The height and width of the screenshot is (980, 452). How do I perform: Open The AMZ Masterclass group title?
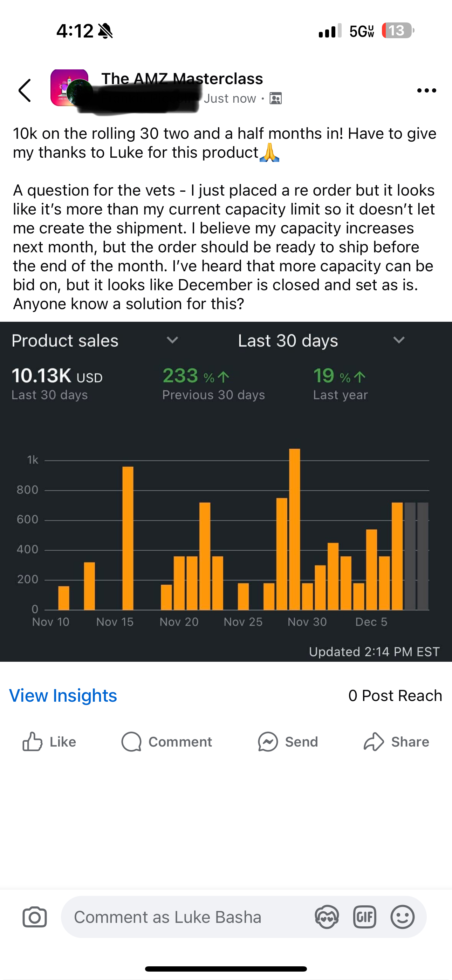tap(182, 79)
